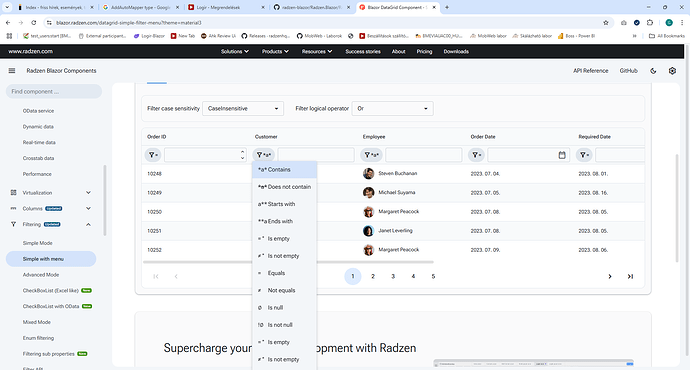690x370 pixels.
Task: Focus the Find component search field
Action: [54, 92]
